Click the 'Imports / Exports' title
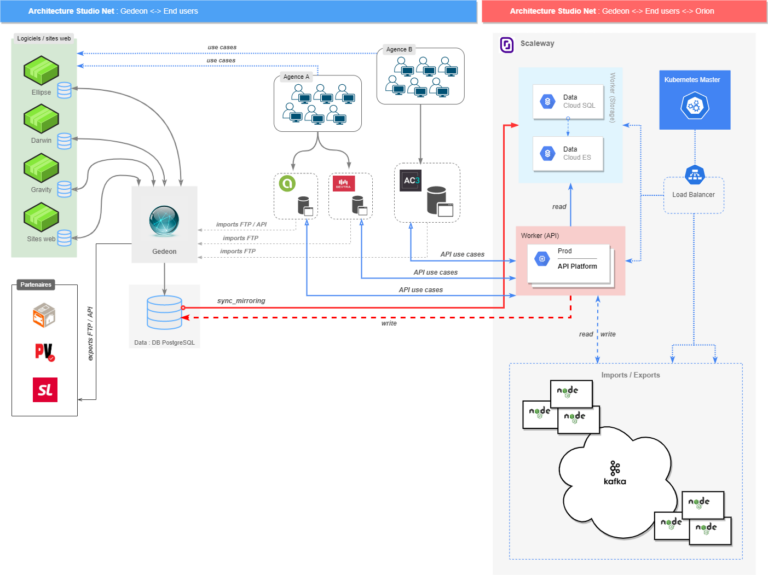 pos(630,375)
